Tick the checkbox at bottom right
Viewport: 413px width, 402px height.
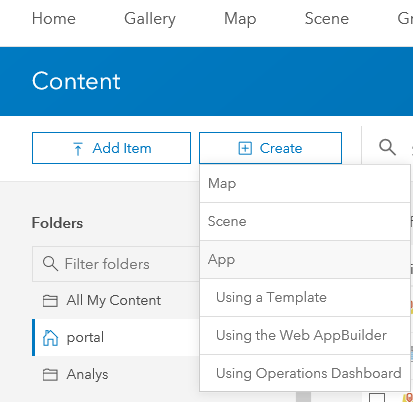(x=377, y=398)
